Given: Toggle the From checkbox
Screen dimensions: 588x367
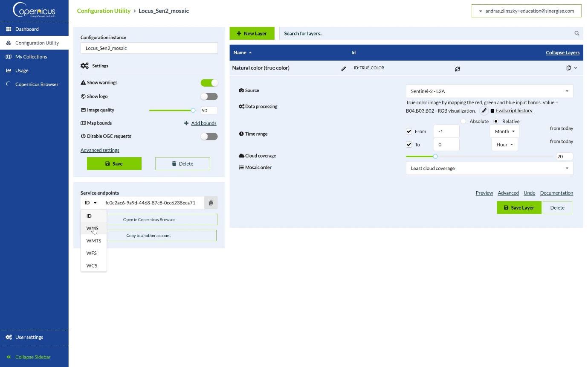Looking at the screenshot, I should [x=409, y=131].
